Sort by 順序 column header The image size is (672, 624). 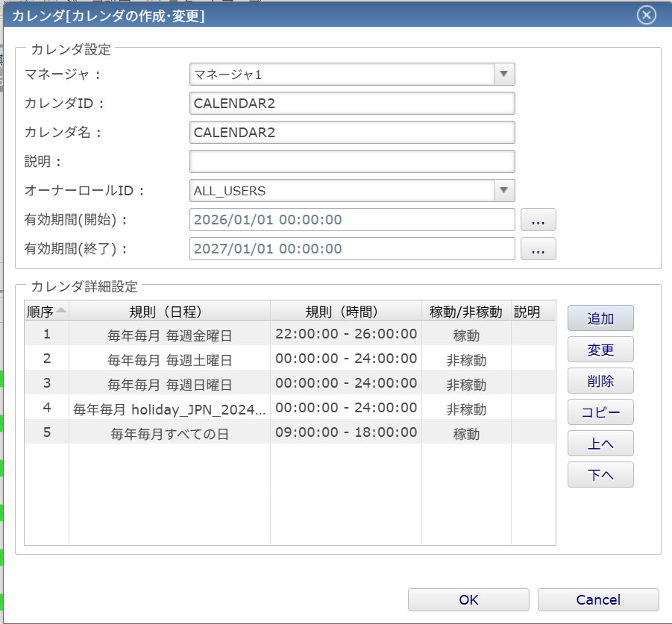tap(47, 312)
